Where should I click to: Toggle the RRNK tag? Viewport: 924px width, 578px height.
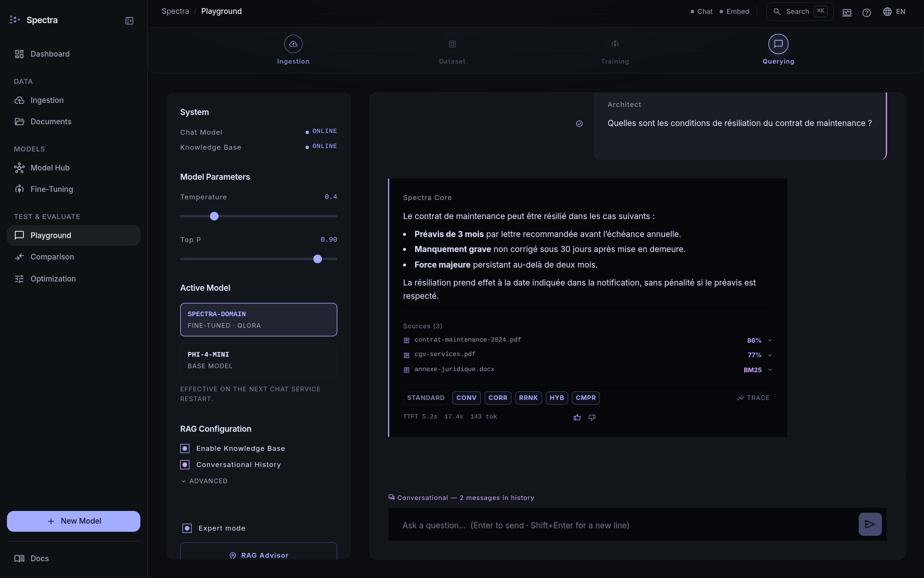pyautogui.click(x=528, y=398)
